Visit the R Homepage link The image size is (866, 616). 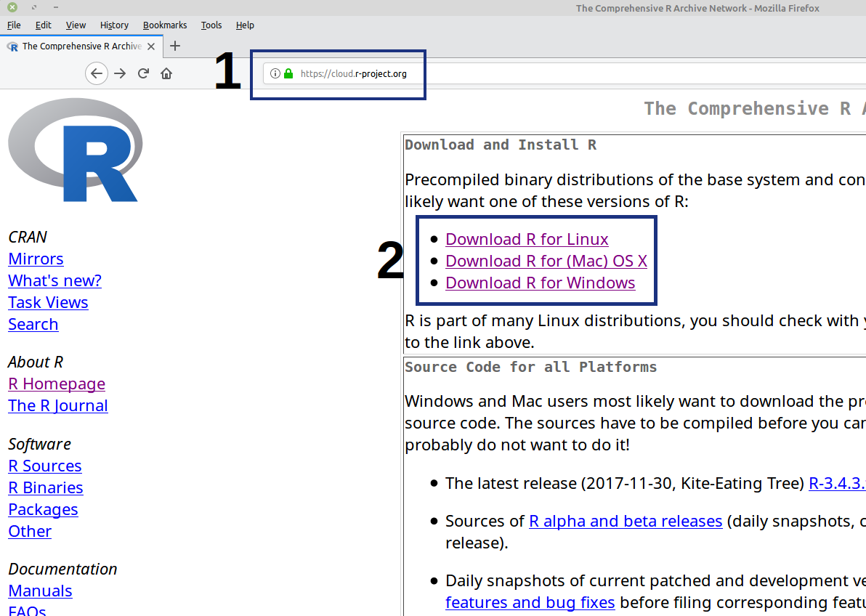pos(57,384)
